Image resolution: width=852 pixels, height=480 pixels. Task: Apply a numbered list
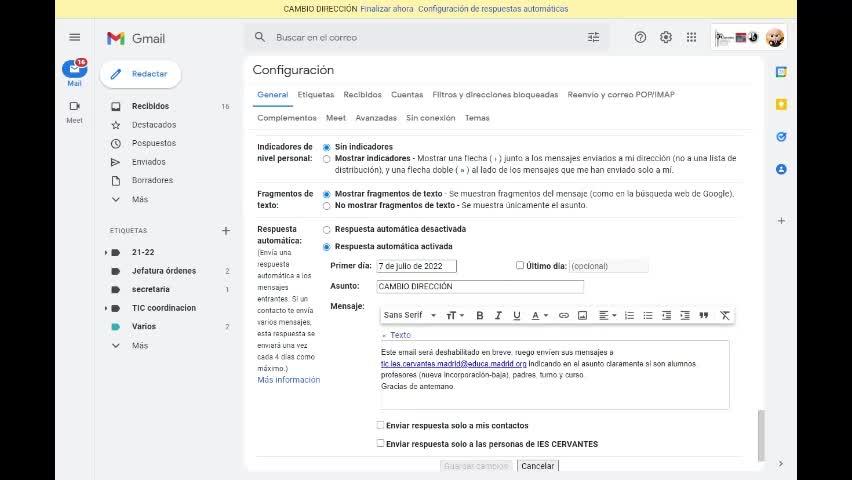click(629, 315)
